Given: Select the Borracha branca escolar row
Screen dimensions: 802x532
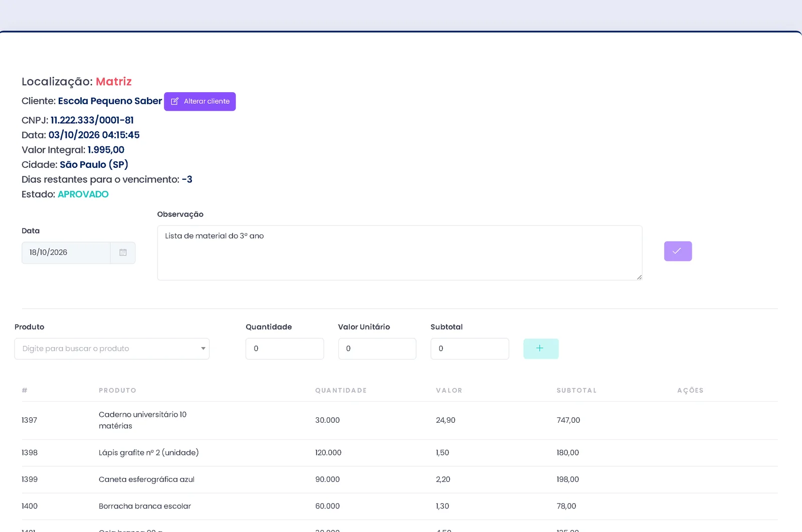Looking at the screenshot, I should click(399, 506).
